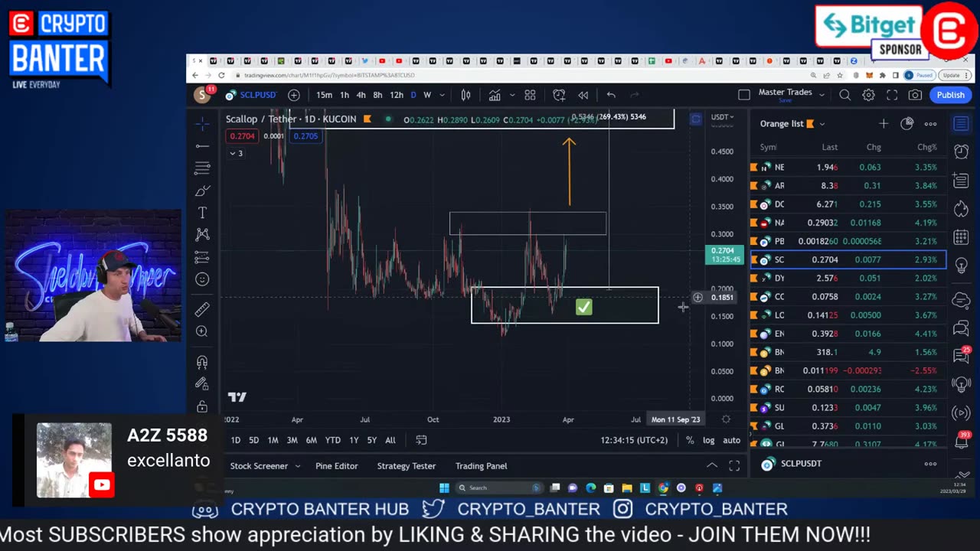Select the DY watchlist row
Image resolution: width=980 pixels, height=551 pixels.
click(848, 278)
